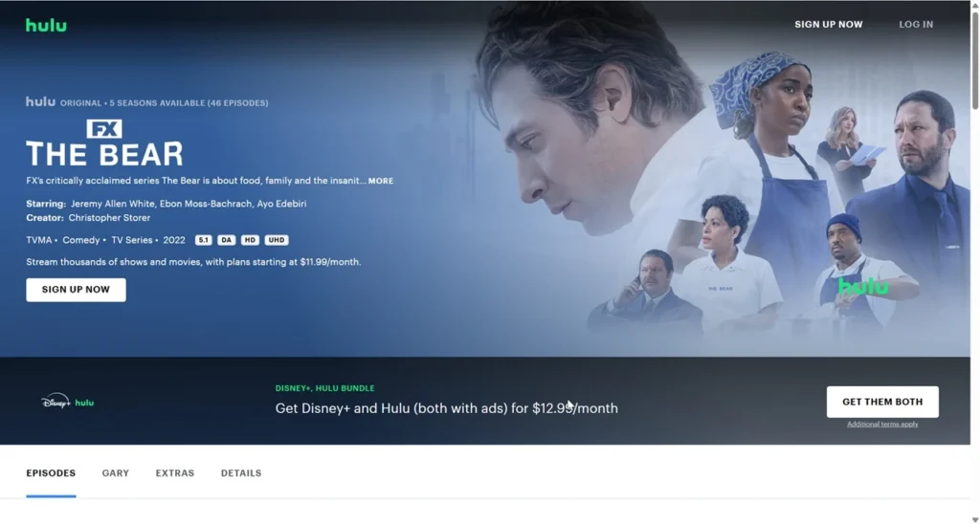This screenshot has height=524, width=980.
Task: Open the LOG IN link
Action: click(916, 24)
